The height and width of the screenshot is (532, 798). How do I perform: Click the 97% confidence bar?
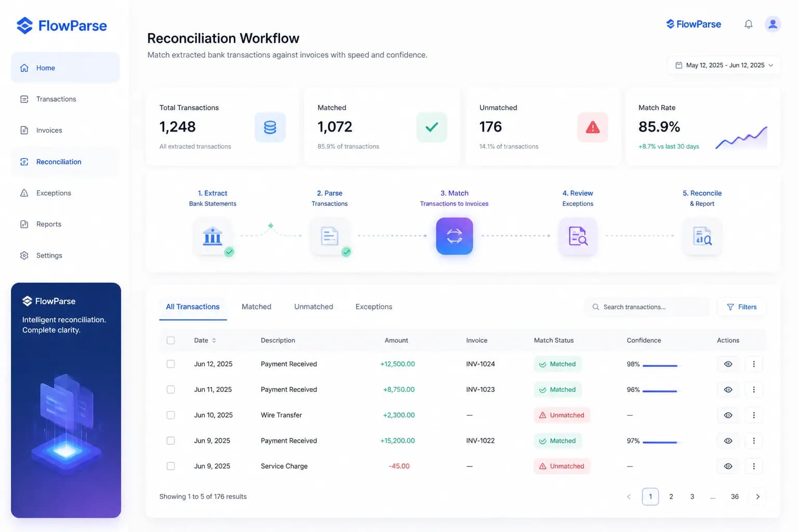660,442
